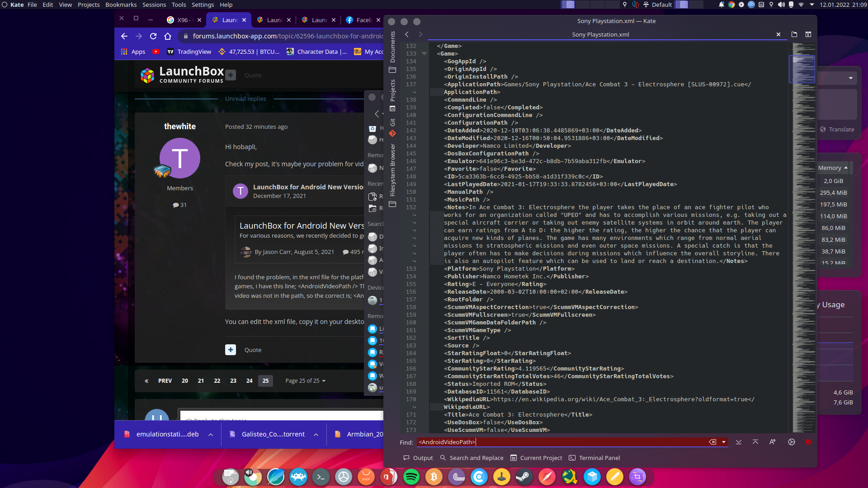Close the Sony Playstation.xml tab
The width and height of the screenshot is (868, 488).
tap(778, 34)
